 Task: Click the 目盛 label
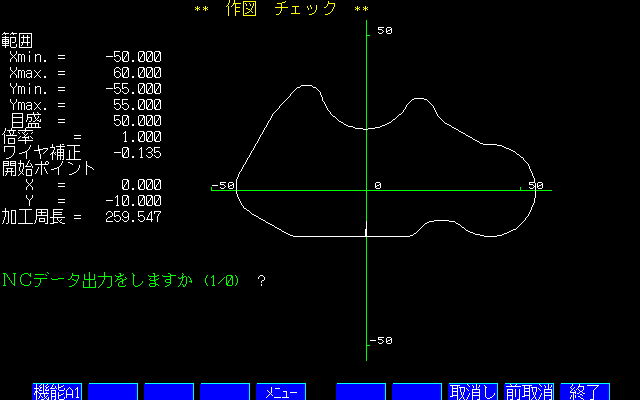pos(26,121)
